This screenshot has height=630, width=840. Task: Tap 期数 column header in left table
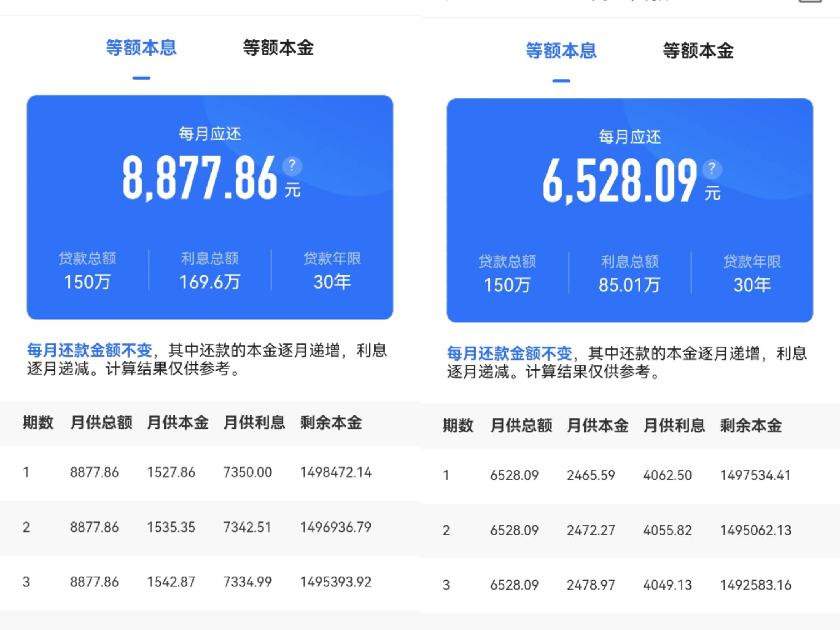point(38,422)
